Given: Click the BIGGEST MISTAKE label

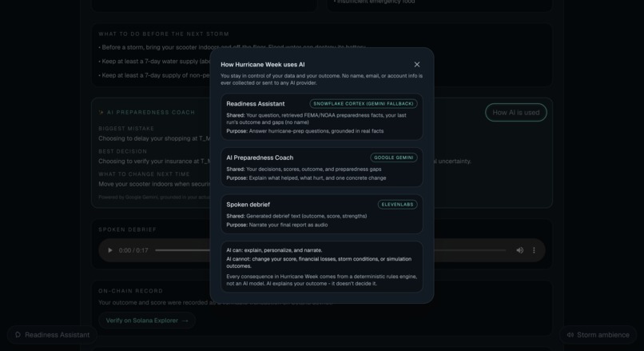Looking at the screenshot, I should click(x=126, y=129).
